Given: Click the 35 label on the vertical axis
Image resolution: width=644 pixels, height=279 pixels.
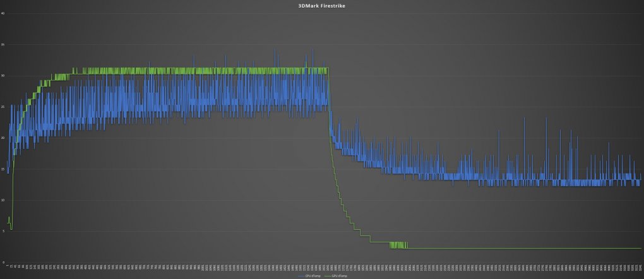Looking at the screenshot, I should coord(3,44).
